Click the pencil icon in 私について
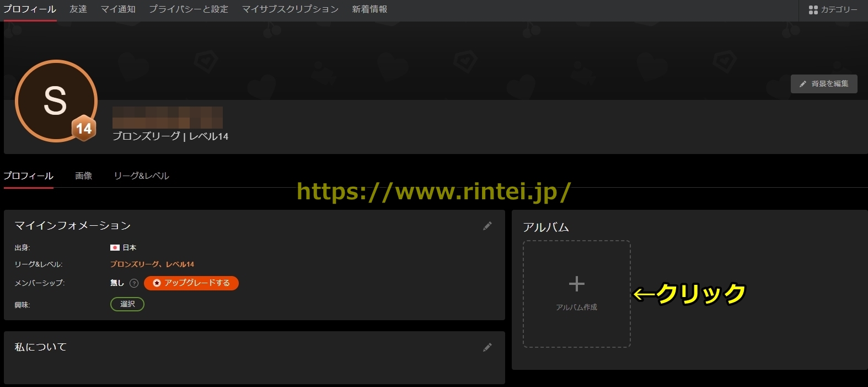Image resolution: width=868 pixels, height=387 pixels. tap(487, 347)
